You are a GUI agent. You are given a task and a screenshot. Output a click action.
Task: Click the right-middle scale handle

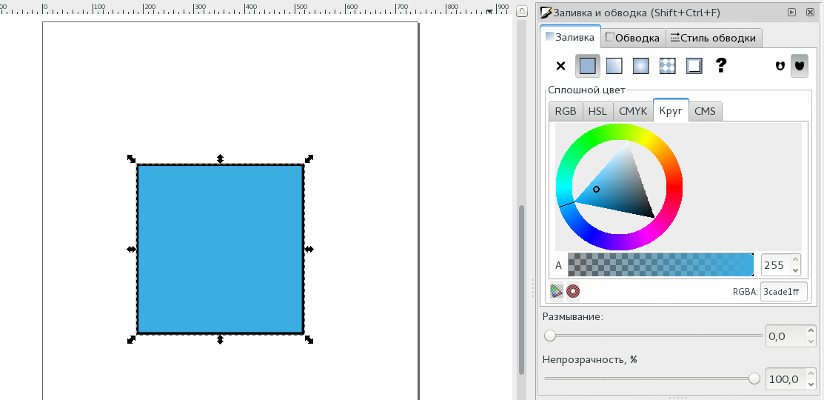tap(309, 249)
